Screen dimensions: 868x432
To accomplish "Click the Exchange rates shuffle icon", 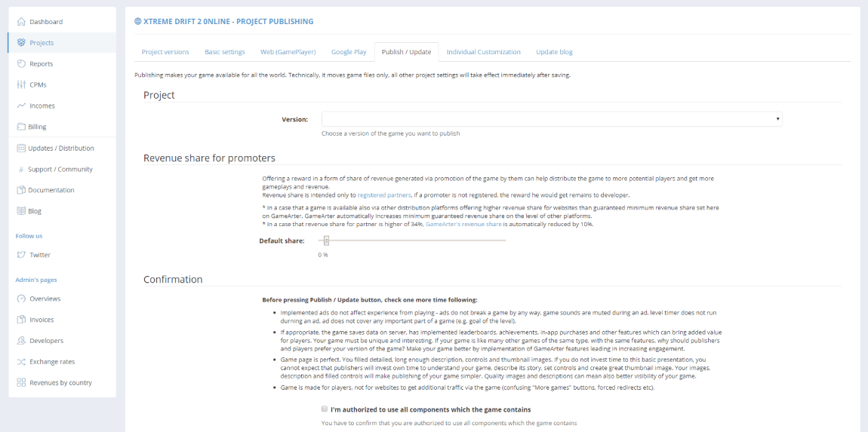I will coord(22,362).
